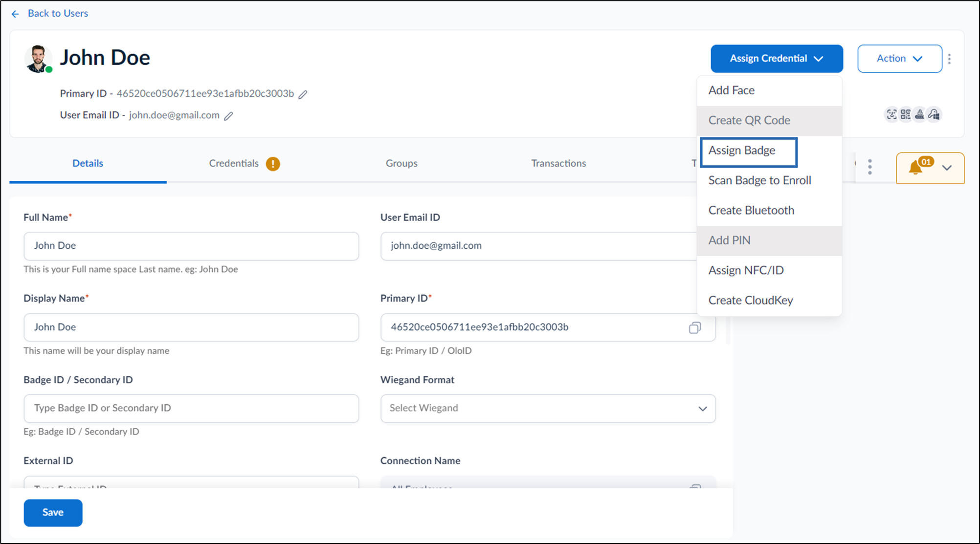The width and height of the screenshot is (980, 544).
Task: Choose Create Bluetooth menu option
Action: point(751,210)
